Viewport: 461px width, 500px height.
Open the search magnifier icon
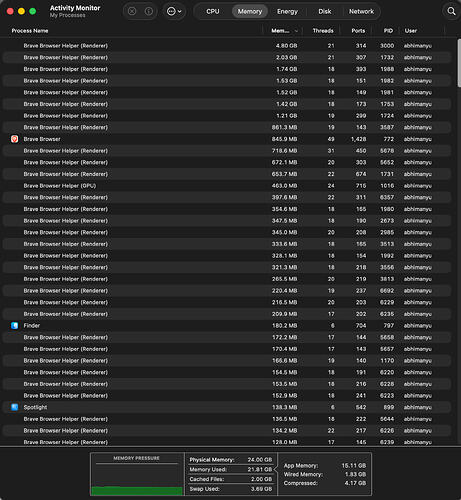coord(451,11)
